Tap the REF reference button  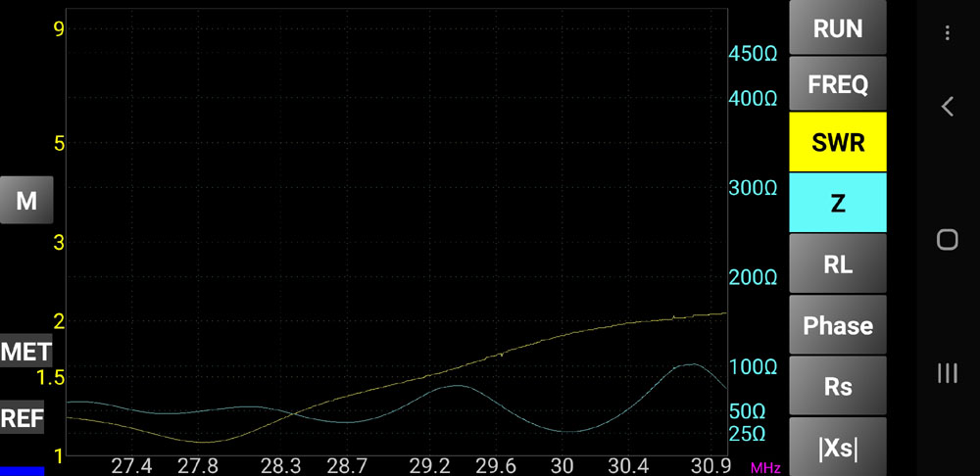tap(22, 417)
